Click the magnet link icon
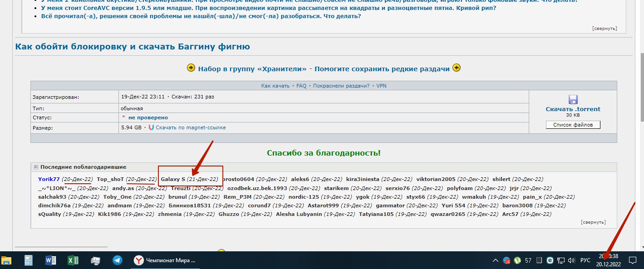 coord(151,127)
